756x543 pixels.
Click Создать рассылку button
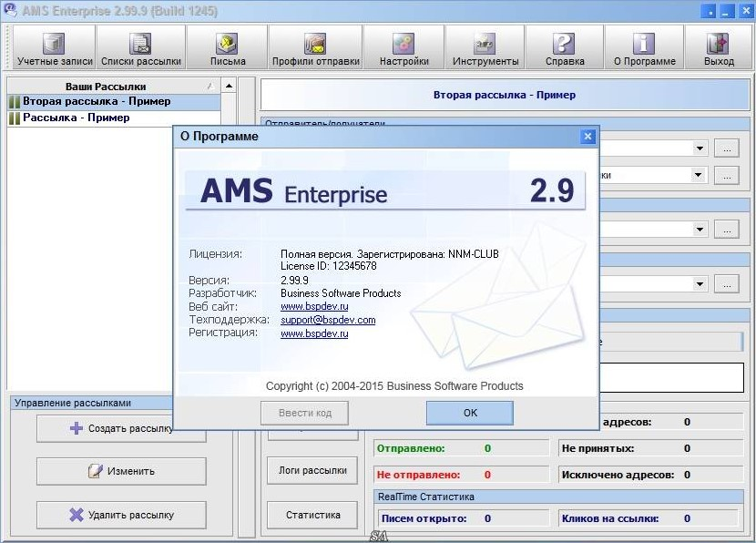[121, 428]
